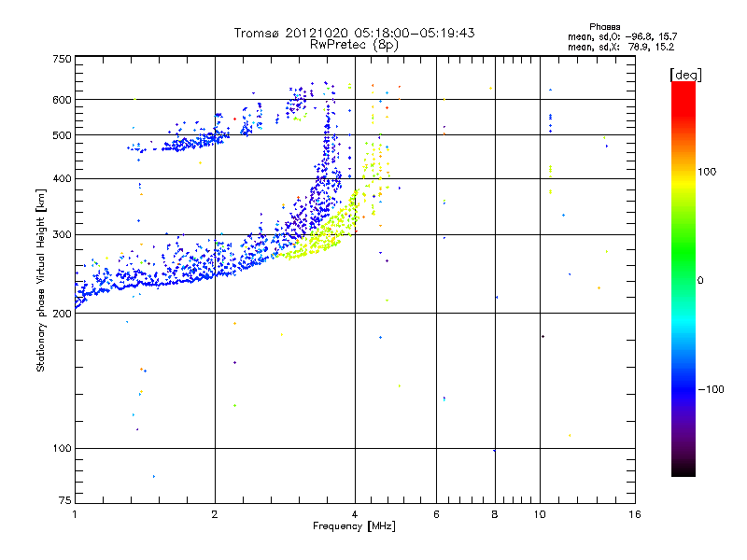Click y-axis tick label "200"
This screenshot has width=747, height=560.
click(x=62, y=314)
